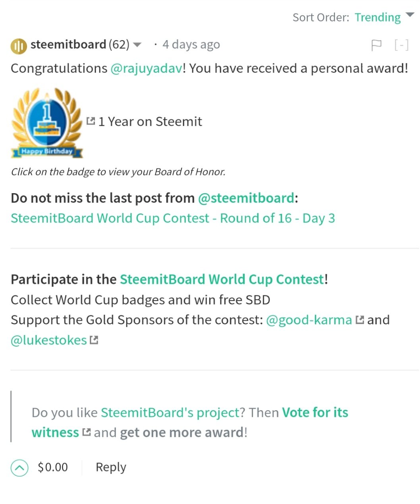
Task: Open the Sort Order Trending dropdown
Action: tap(377, 17)
